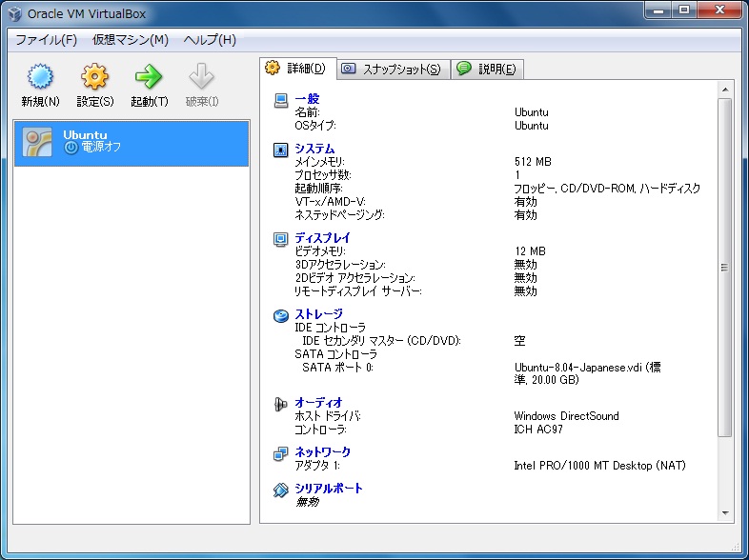Open the ヘルプ(H) menu
This screenshot has height=560, width=749.
point(210,40)
